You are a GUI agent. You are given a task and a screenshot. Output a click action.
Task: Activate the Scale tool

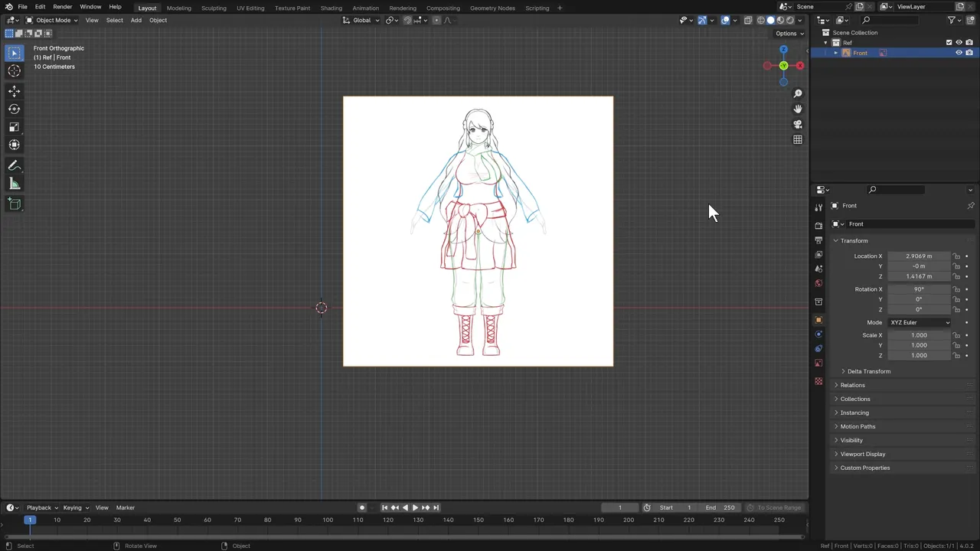pyautogui.click(x=14, y=127)
